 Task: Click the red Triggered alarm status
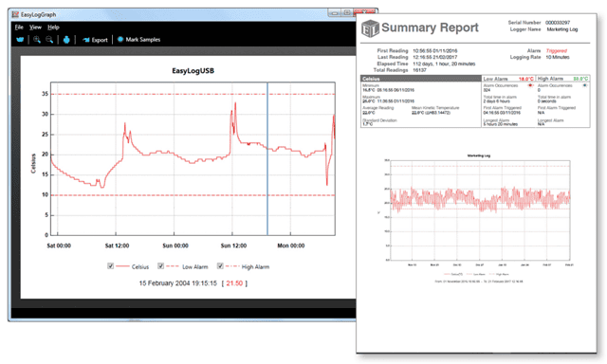(557, 51)
